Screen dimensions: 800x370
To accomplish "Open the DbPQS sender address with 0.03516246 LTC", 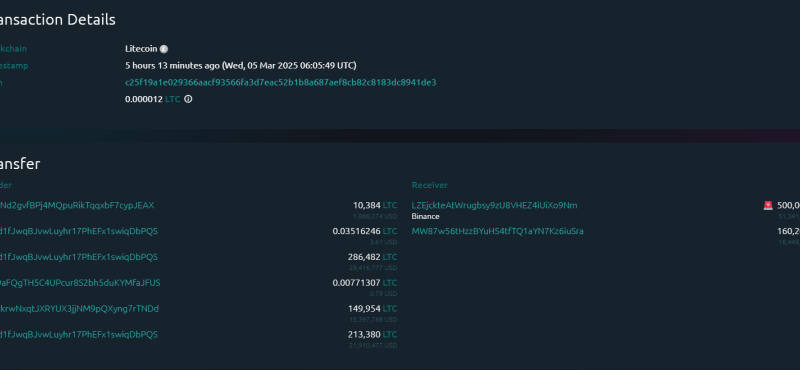I will [x=79, y=231].
